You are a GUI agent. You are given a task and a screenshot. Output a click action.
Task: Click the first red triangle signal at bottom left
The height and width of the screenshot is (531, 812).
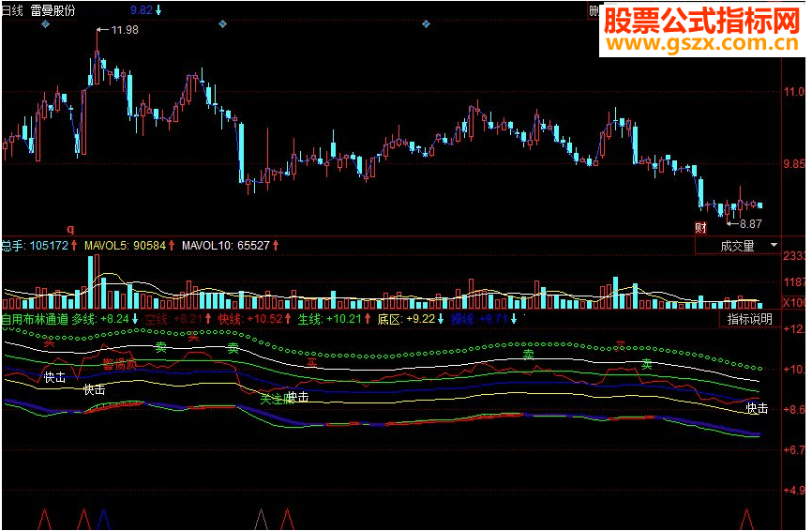coord(44,519)
